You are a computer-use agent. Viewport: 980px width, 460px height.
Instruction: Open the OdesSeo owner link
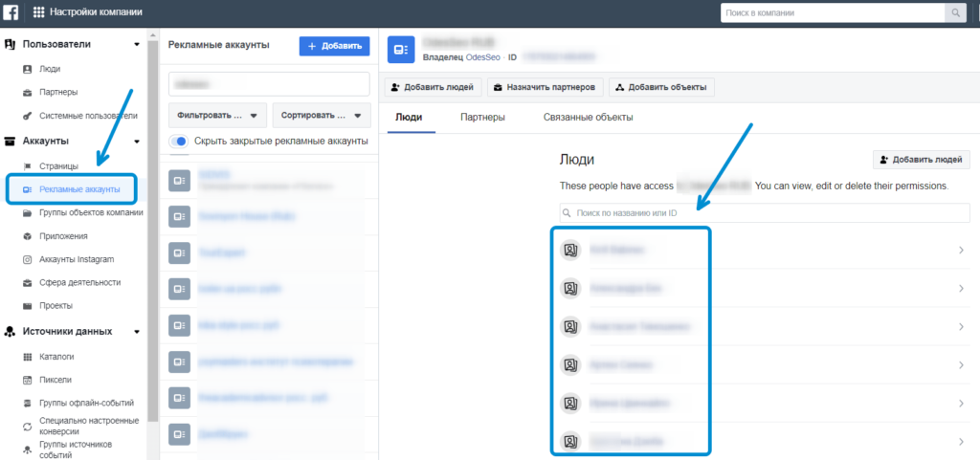[x=484, y=57]
